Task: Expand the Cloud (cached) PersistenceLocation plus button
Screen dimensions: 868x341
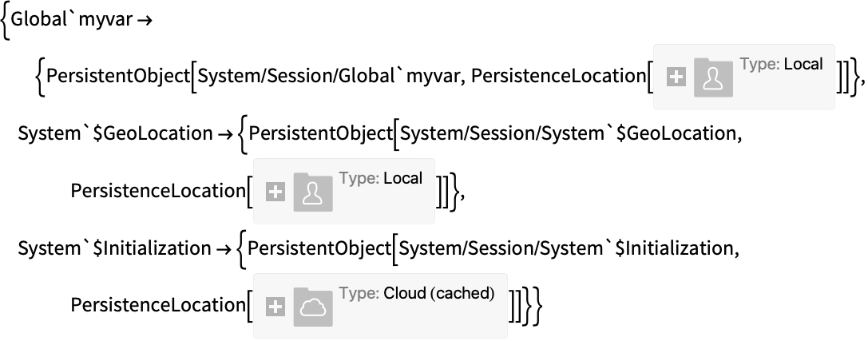Action: (x=275, y=307)
